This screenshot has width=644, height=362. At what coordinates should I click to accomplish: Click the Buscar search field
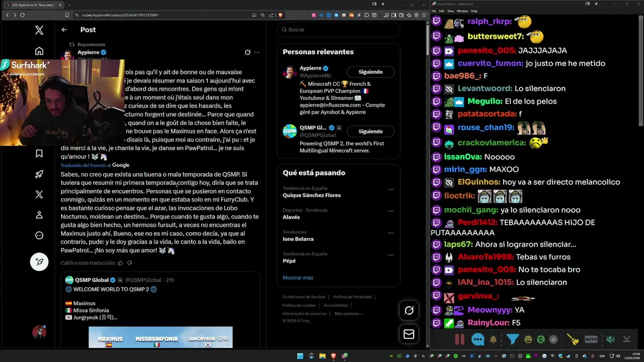(339, 30)
